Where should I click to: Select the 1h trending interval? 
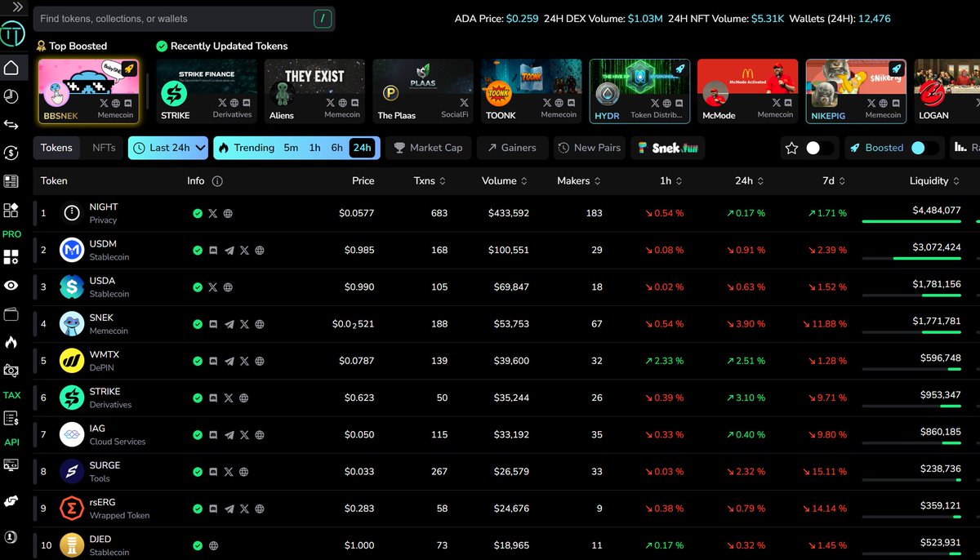[x=314, y=148]
